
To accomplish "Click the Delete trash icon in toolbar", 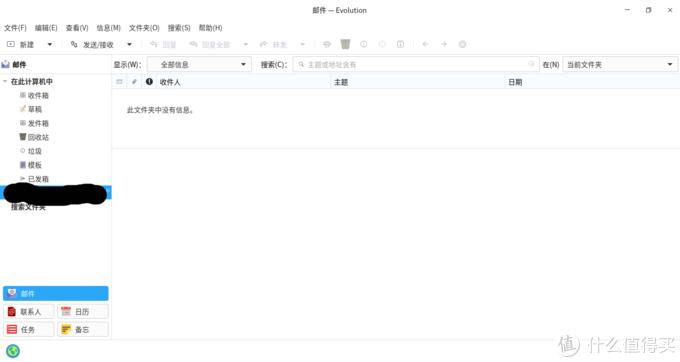I will (x=345, y=44).
